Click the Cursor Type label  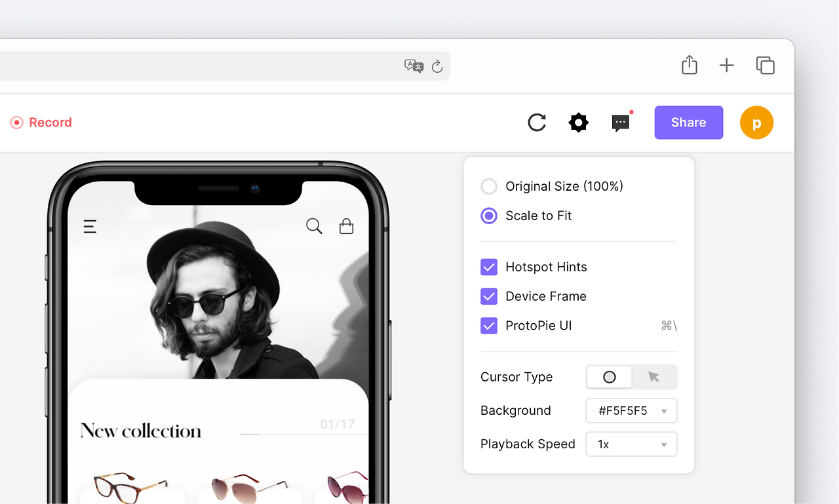[x=517, y=377]
